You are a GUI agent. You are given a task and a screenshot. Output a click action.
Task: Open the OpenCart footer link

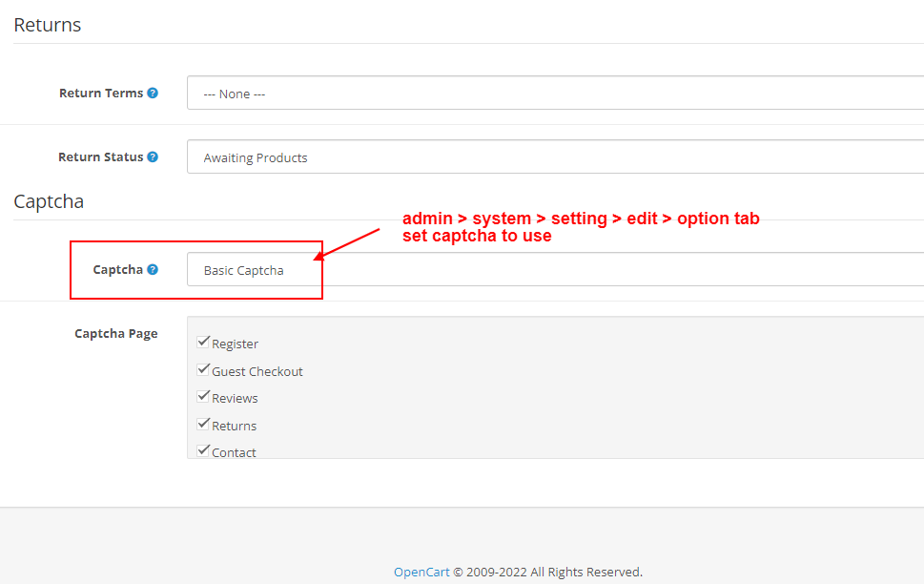pos(421,573)
